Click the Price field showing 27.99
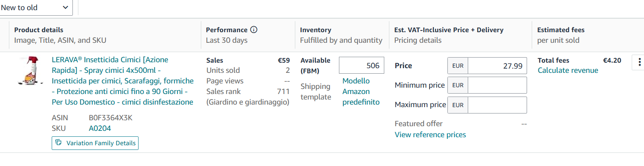Screen dimensions: 644x166 point(497,66)
